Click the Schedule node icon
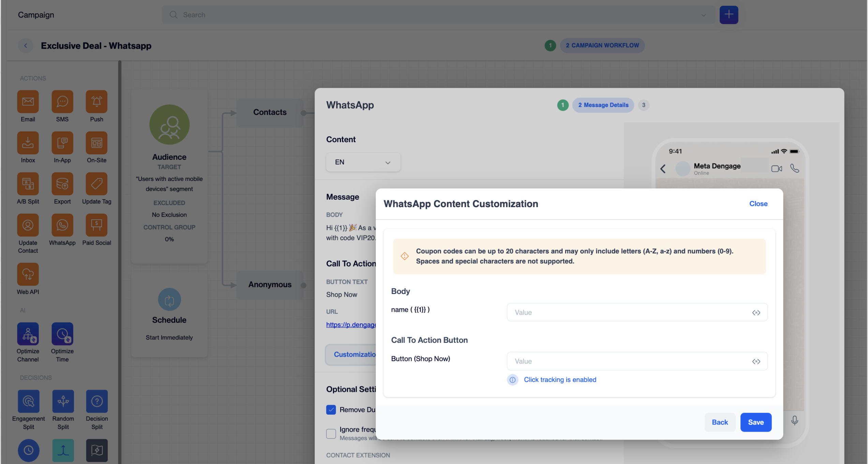 [169, 300]
